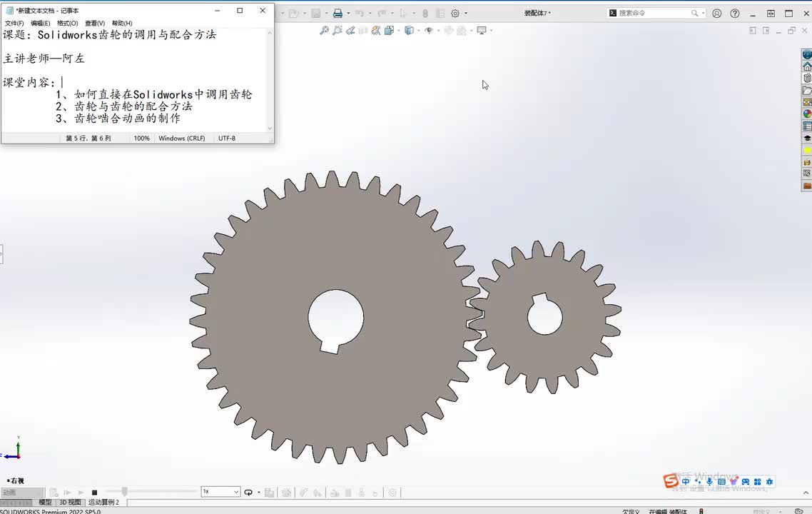The image size is (812, 514).
Task: Expand the motion manager collapse chevron
Action: click(806, 493)
